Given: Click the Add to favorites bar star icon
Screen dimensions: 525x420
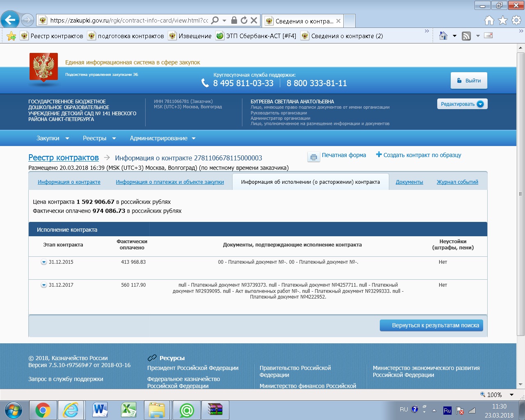Looking at the screenshot, I should pos(11,36).
